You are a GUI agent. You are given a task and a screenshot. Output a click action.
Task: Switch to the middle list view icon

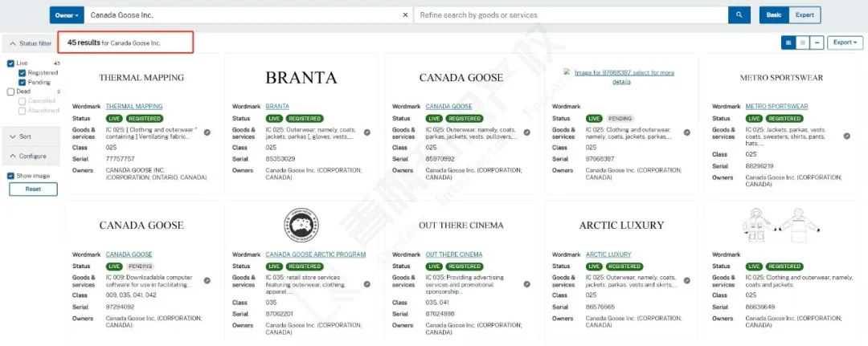[x=802, y=43]
